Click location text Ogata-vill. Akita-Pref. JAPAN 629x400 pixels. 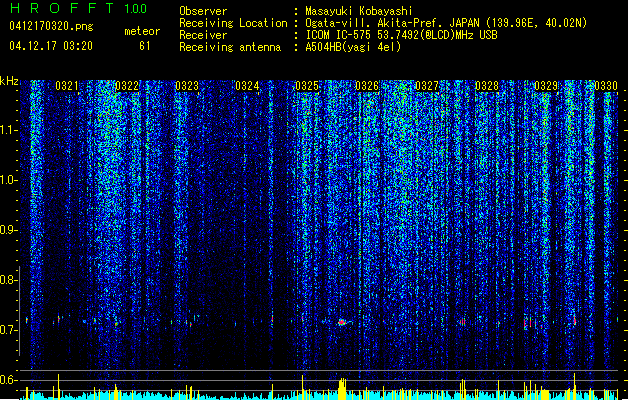(392, 23)
